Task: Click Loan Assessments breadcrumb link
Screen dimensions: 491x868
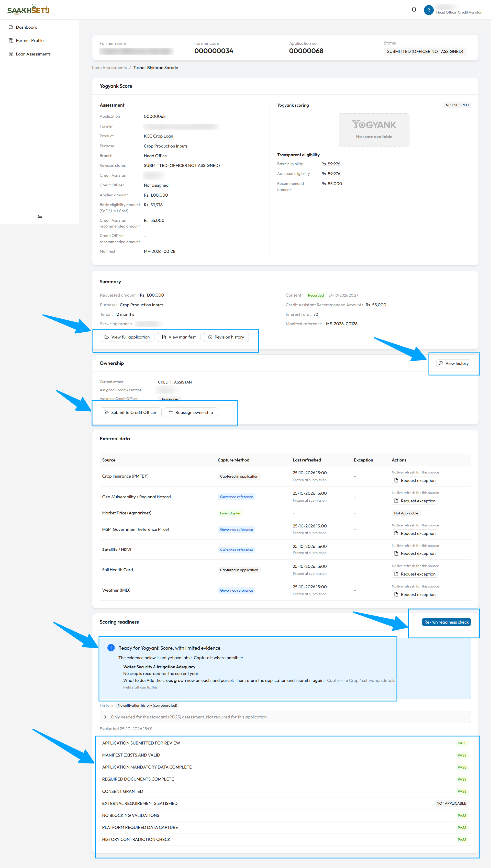Action: tap(109, 67)
